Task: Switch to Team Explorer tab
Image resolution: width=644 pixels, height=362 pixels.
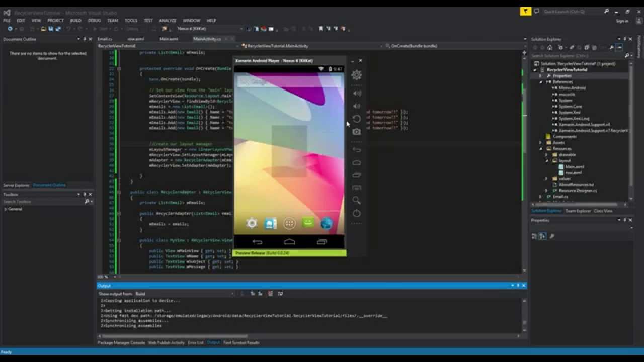Action: point(578,211)
